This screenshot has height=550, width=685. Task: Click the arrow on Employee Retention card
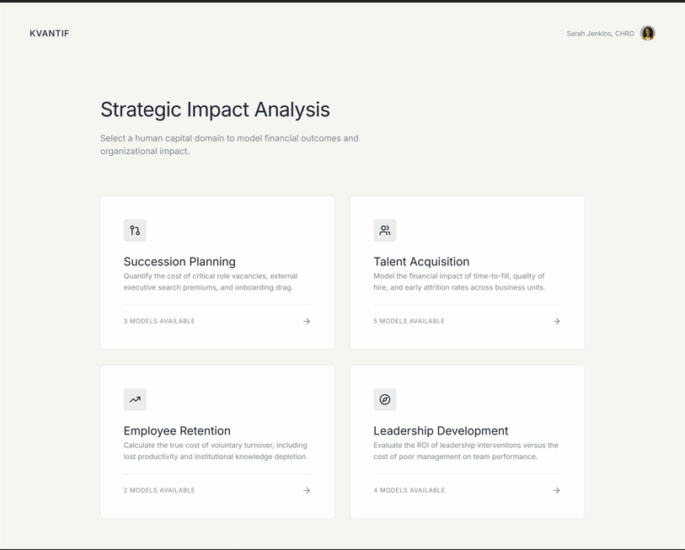coord(307,490)
